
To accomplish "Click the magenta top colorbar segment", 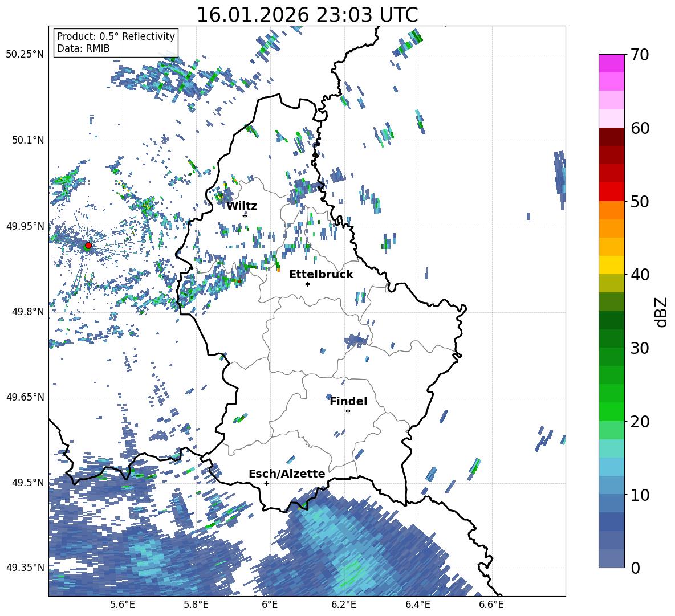I will [611, 63].
